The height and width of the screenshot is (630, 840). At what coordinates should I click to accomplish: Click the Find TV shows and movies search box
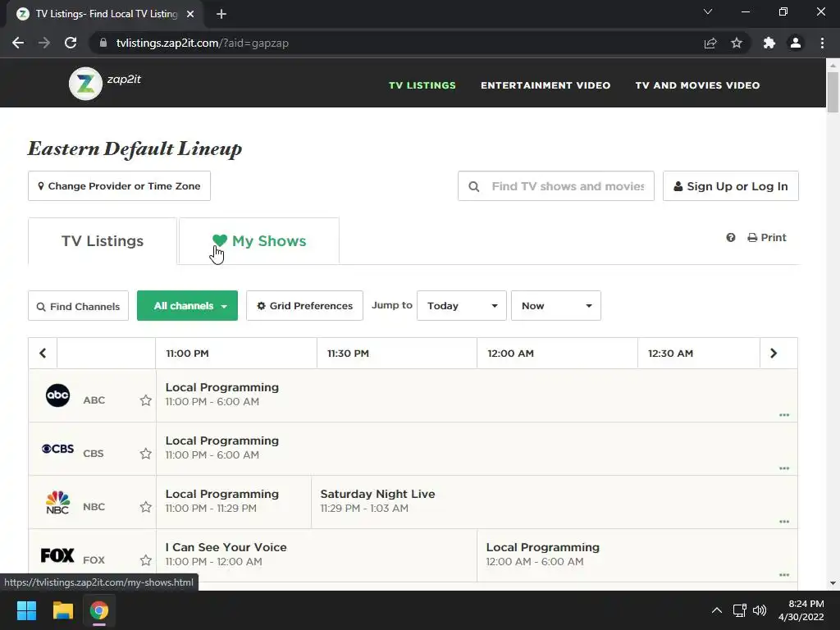point(556,186)
